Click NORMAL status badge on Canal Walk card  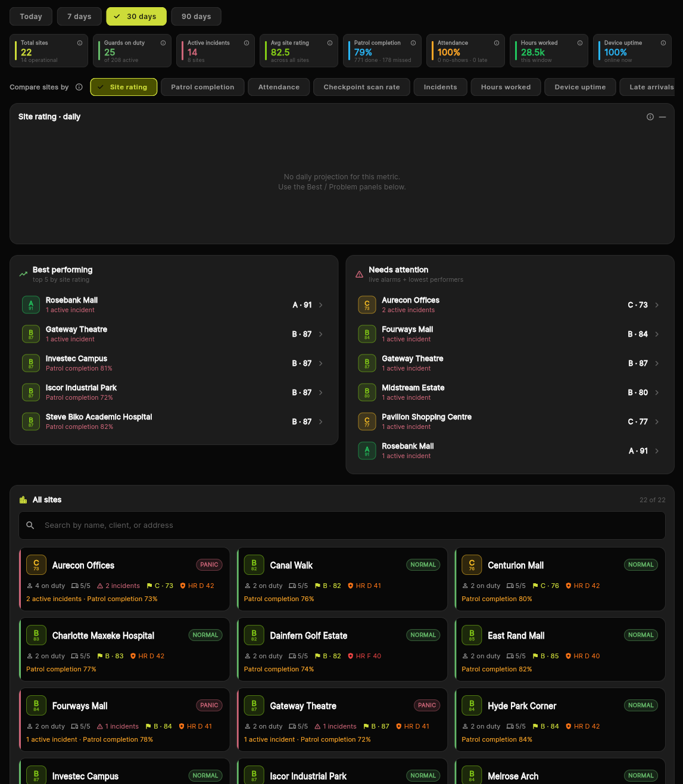(x=423, y=565)
